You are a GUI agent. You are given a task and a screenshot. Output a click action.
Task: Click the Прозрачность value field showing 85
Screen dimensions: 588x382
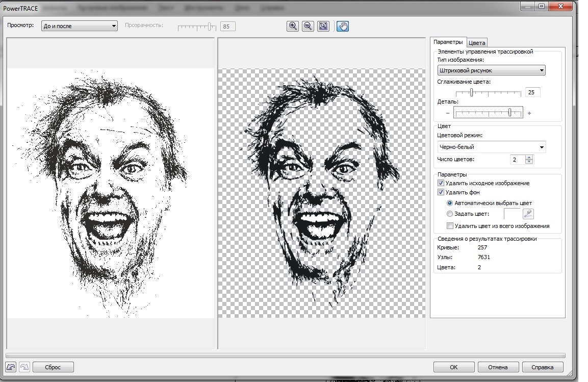click(228, 26)
